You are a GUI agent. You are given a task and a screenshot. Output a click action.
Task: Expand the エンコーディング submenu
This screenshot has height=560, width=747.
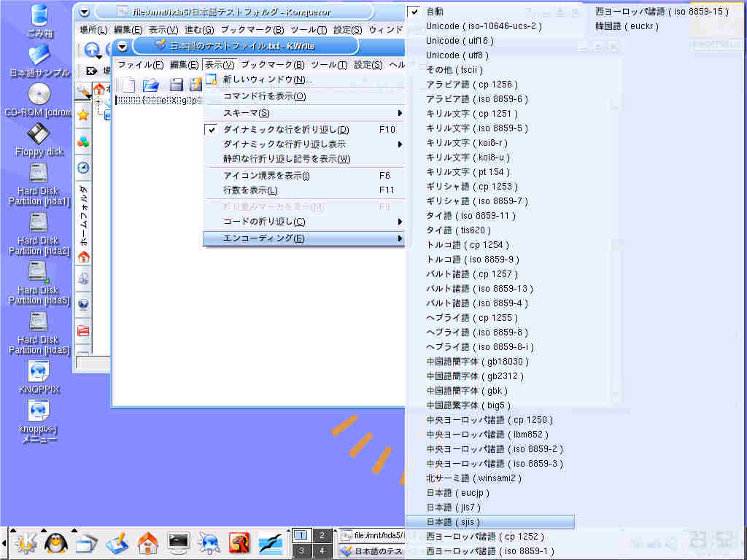point(304,238)
